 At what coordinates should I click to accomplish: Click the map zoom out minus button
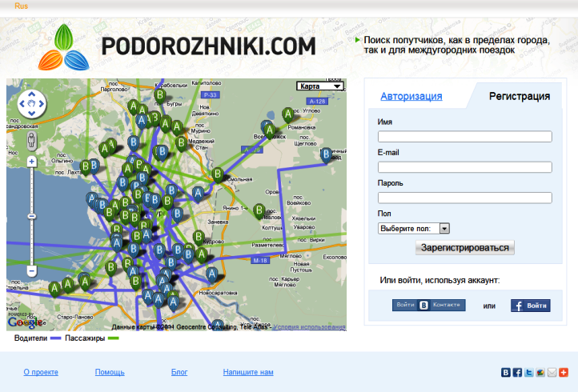click(x=32, y=271)
